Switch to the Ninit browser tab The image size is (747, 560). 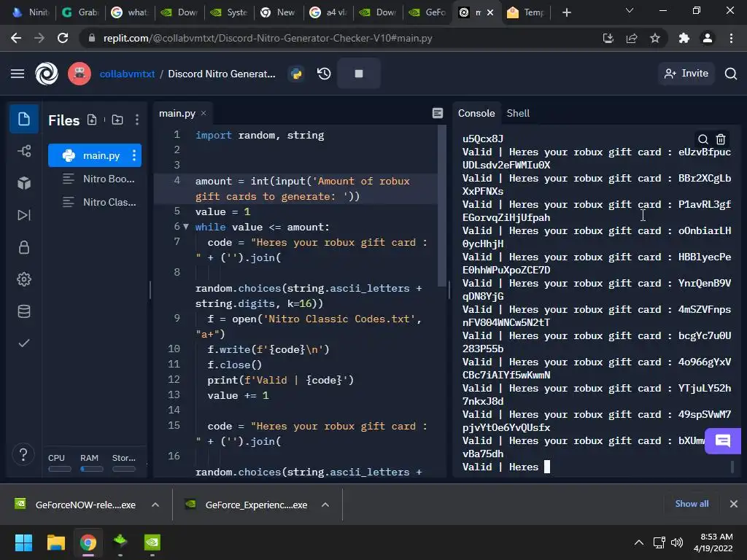click(31, 12)
